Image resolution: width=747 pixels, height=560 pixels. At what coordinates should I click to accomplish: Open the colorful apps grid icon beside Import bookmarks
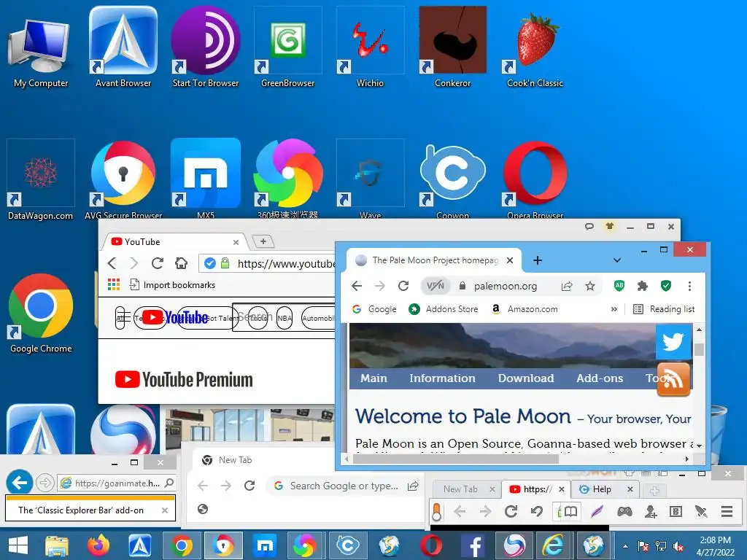pyautogui.click(x=113, y=285)
